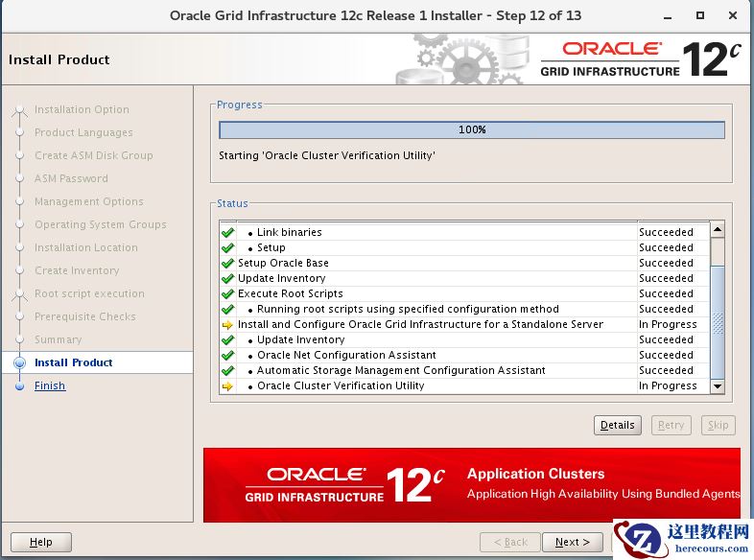This screenshot has width=754, height=560.
Task: Click checkmark beside Automatic Storage Management Configuration Assistant
Action: point(228,371)
